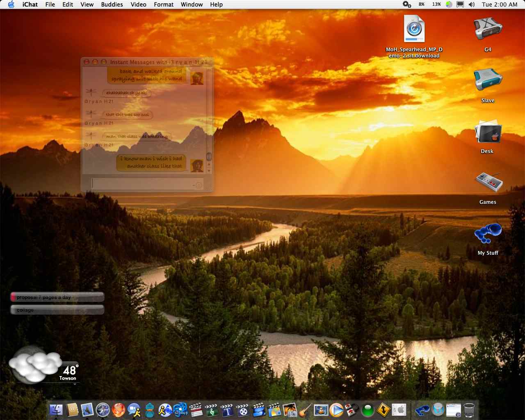Image resolution: width=525 pixels, height=420 pixels.
Task: Open the Mail stamp icon in Dock
Action: click(x=87, y=409)
